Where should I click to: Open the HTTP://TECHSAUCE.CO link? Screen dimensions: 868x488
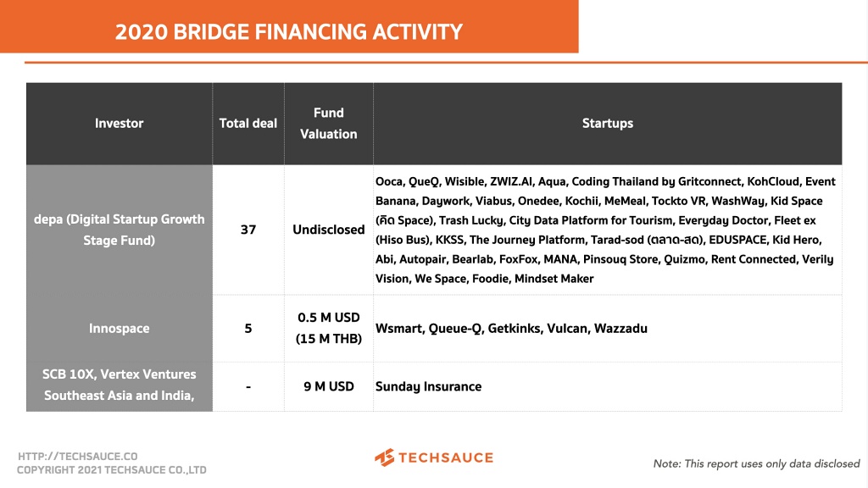(x=78, y=456)
